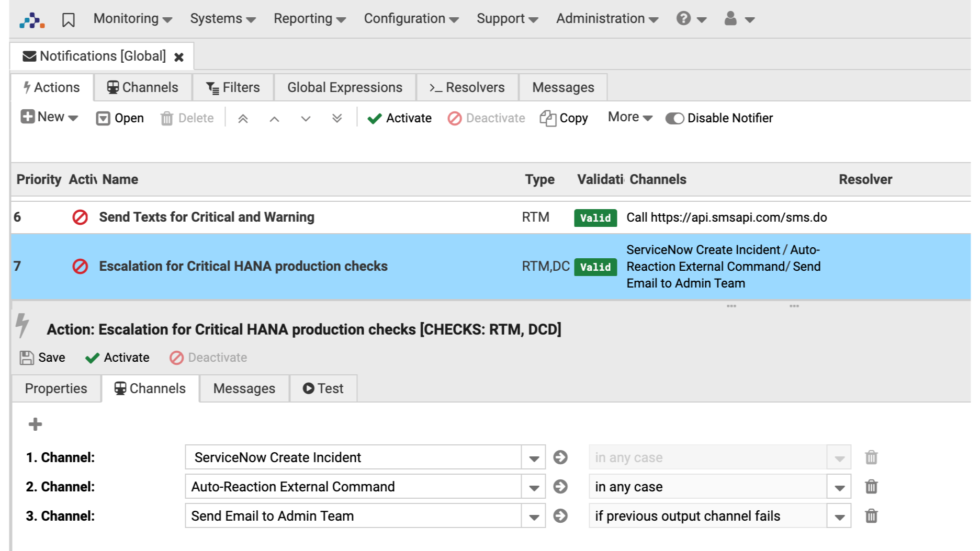Click the Channels column header
980x551 pixels.
coord(658,179)
